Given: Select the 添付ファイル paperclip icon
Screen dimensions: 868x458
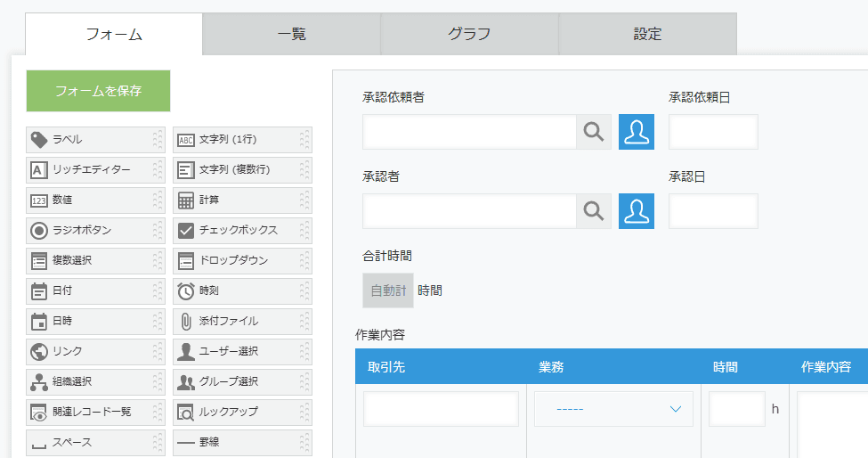Looking at the screenshot, I should tap(186, 321).
